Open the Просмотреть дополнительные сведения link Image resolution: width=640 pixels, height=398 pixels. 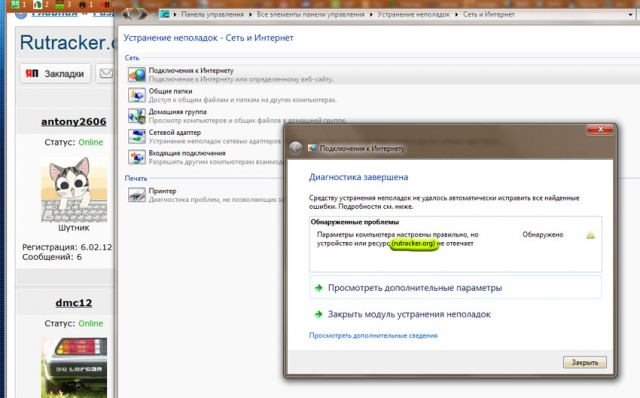coord(373,336)
